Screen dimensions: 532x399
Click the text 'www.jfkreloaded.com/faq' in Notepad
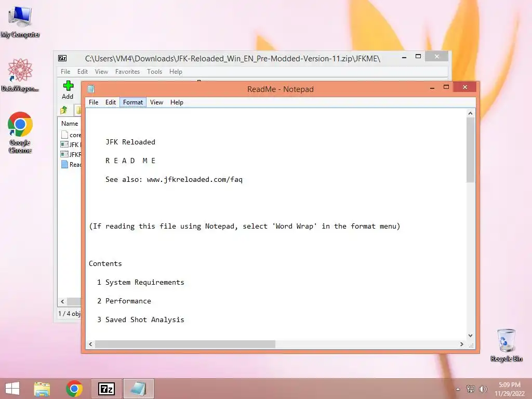[195, 179]
